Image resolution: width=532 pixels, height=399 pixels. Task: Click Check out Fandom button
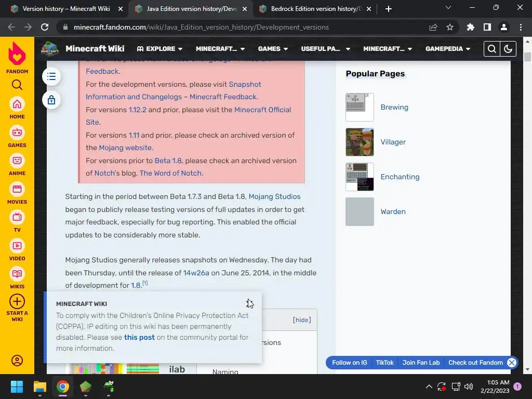475,363
